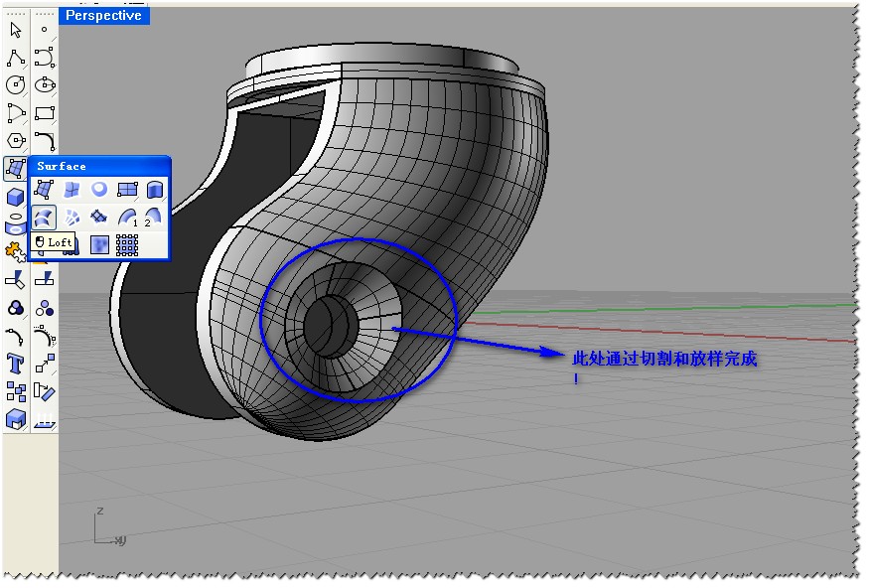Click the curve with end points icon
Viewport: 869px width, 588px height.
16,337
